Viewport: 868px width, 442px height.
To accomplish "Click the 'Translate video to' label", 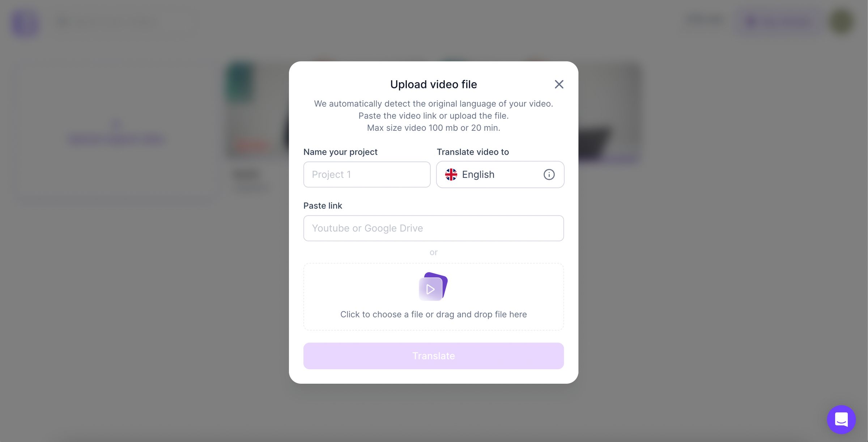I will [x=472, y=152].
